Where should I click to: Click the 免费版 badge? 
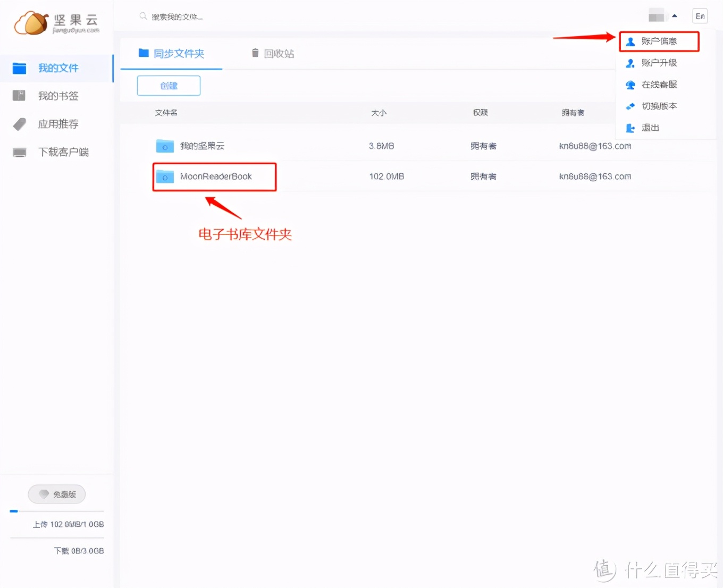click(56, 494)
